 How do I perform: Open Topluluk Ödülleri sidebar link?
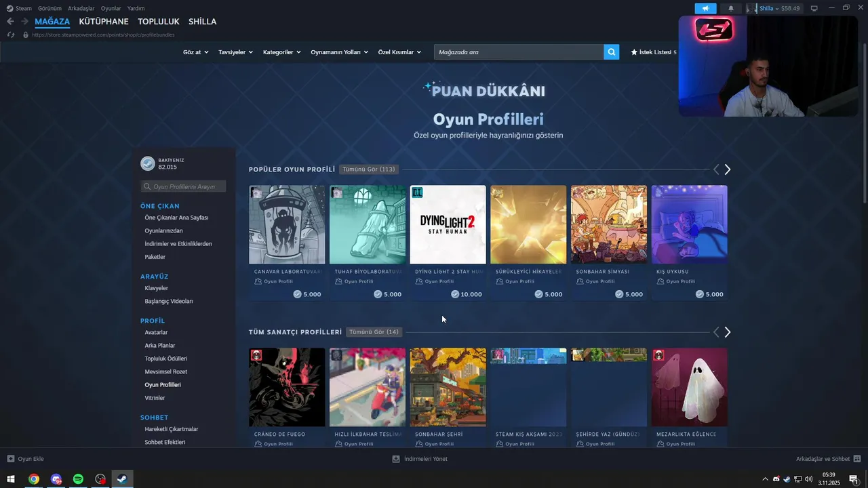[x=166, y=359]
